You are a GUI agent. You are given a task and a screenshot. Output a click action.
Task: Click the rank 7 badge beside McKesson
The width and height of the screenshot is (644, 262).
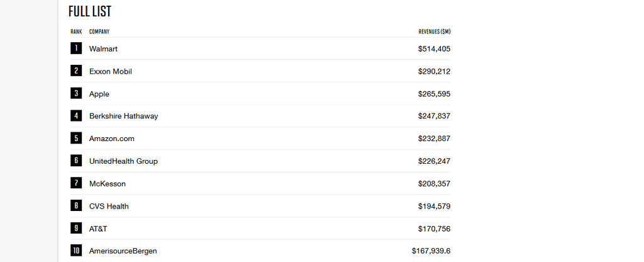tap(76, 183)
